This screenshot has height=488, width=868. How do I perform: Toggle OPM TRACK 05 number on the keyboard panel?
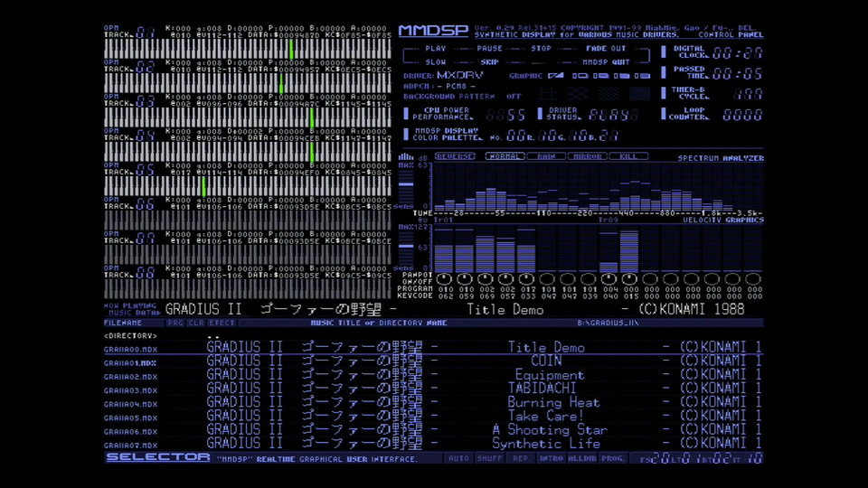click(x=145, y=170)
